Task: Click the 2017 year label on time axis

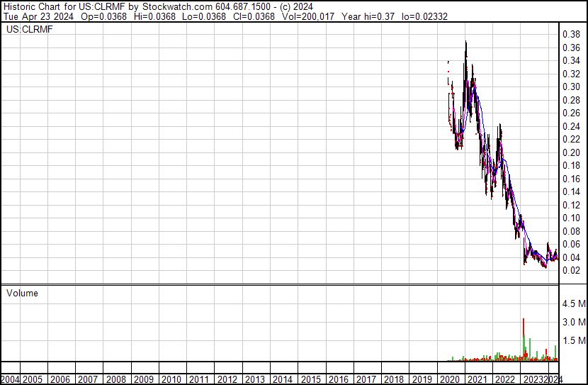Action: [366, 380]
